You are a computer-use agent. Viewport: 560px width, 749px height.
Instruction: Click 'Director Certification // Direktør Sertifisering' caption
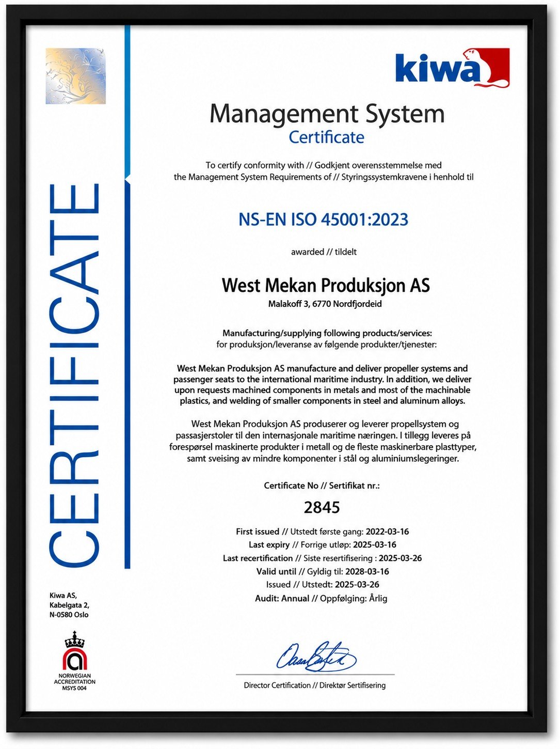315,685
